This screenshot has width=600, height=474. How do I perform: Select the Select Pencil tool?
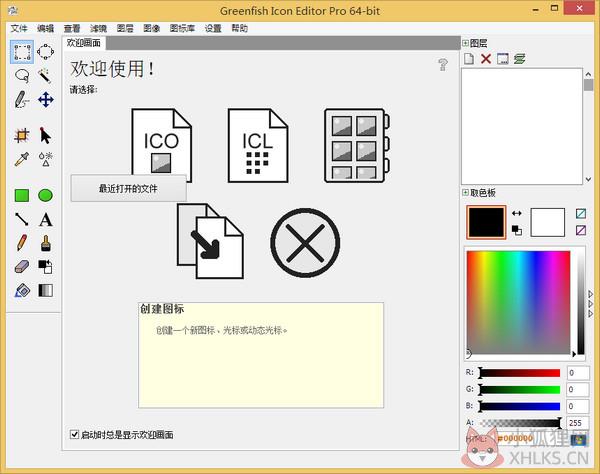tap(22, 100)
